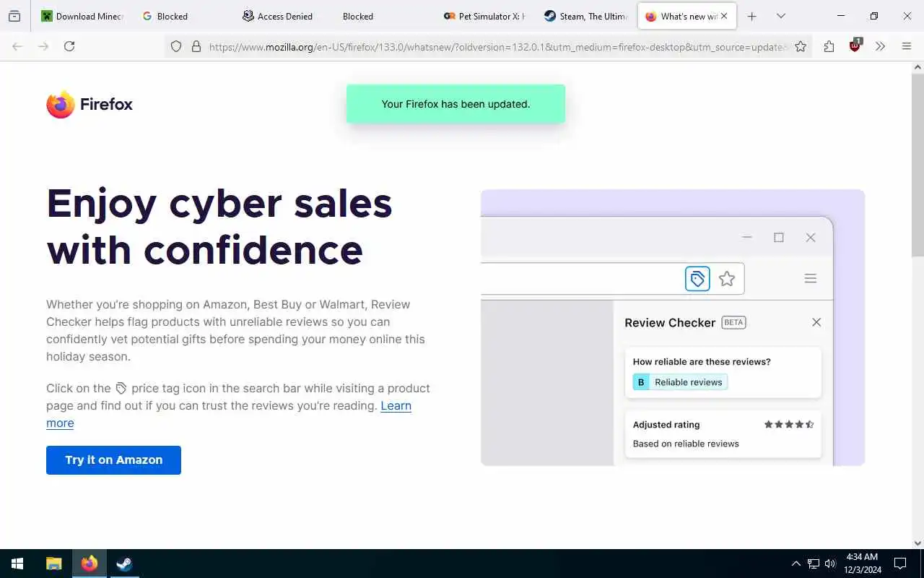Switch to the Pet Simulator X tab
924x578 pixels.
(484, 16)
